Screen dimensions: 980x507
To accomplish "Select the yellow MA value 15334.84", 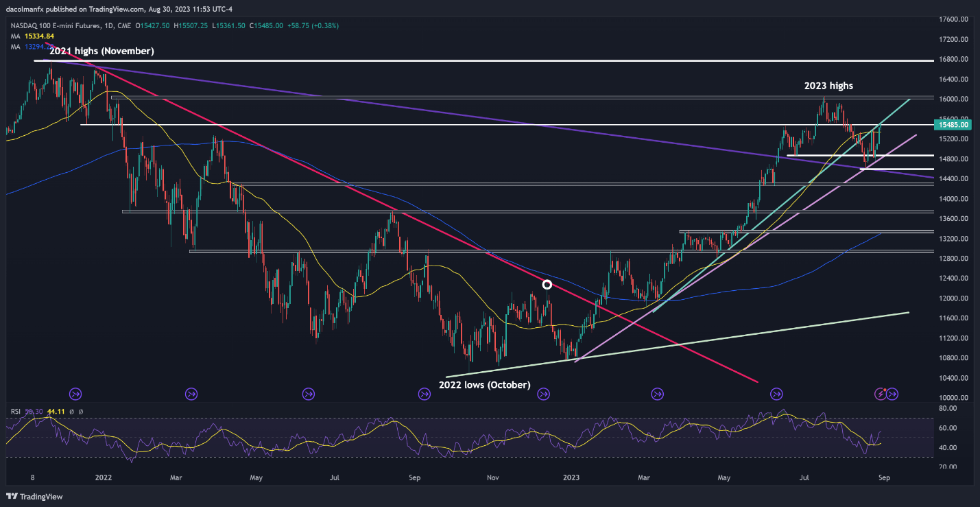I will tap(38, 36).
